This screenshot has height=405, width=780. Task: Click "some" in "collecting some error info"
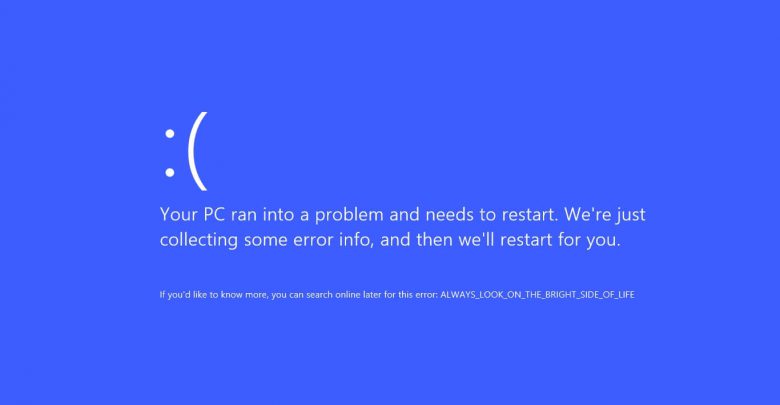[265, 240]
